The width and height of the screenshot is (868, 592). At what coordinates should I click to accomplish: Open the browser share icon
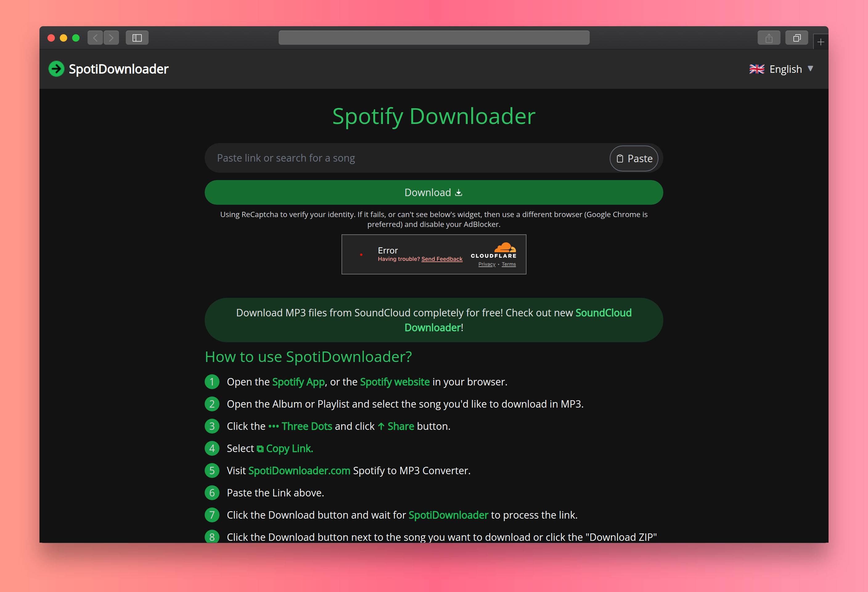[769, 38]
